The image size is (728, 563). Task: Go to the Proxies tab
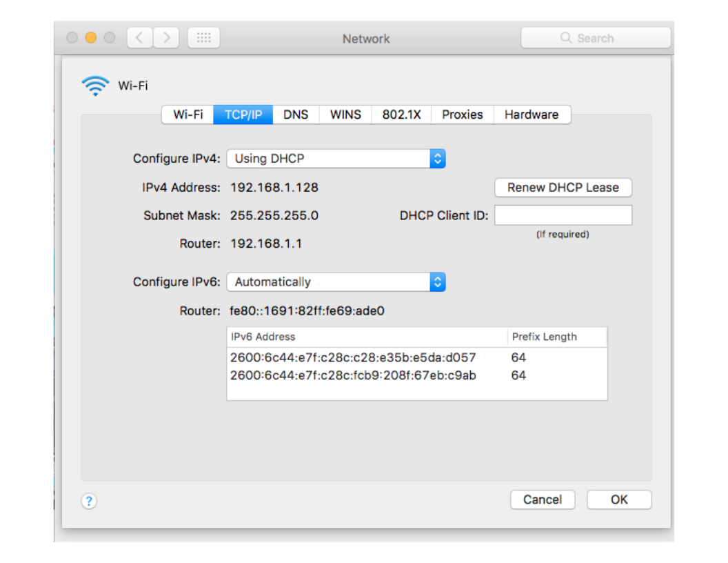click(462, 115)
